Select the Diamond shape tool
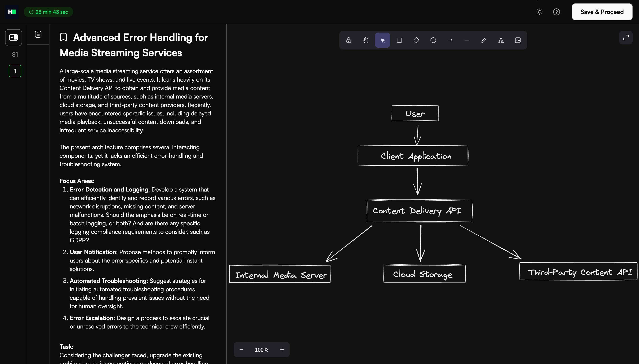 pos(416,40)
